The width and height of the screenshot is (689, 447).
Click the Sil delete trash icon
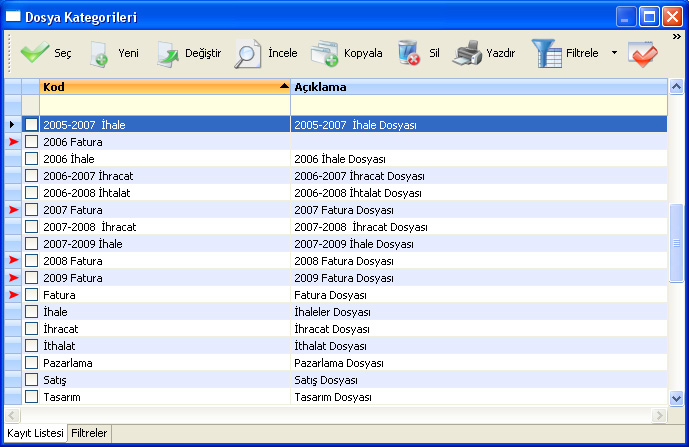(x=408, y=53)
